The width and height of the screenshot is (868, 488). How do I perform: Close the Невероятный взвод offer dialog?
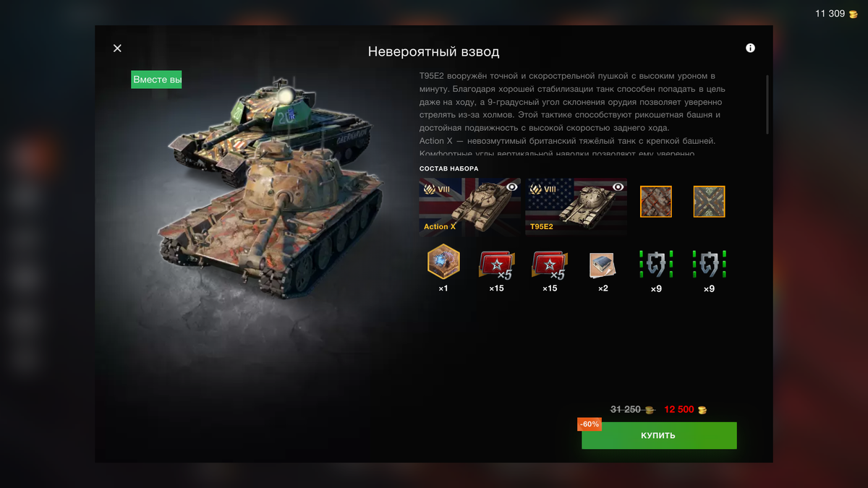[117, 48]
